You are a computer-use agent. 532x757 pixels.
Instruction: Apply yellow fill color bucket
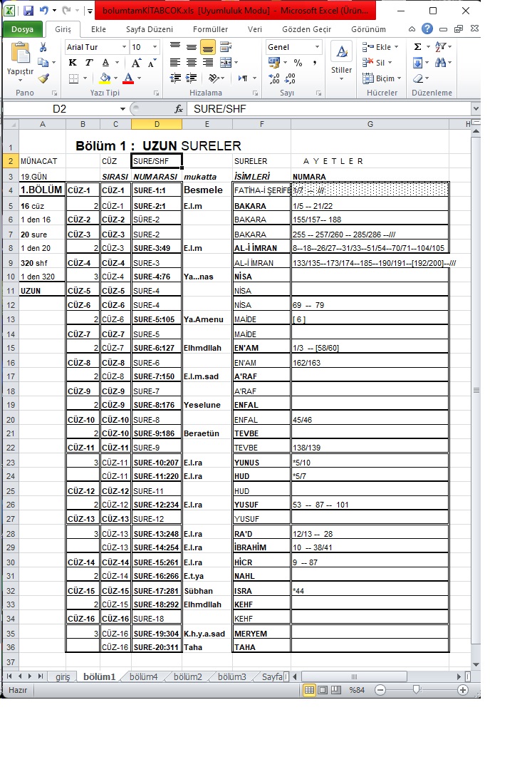(x=105, y=78)
